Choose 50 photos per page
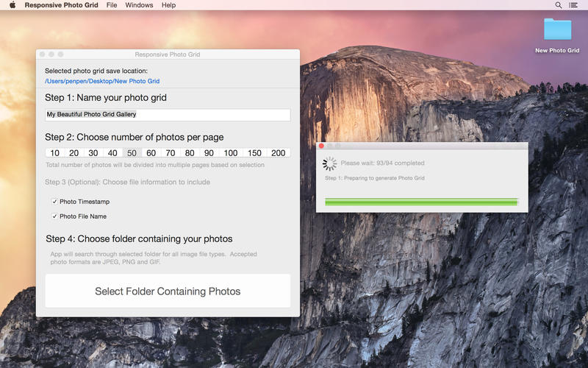The width and height of the screenshot is (588, 368). (x=132, y=153)
